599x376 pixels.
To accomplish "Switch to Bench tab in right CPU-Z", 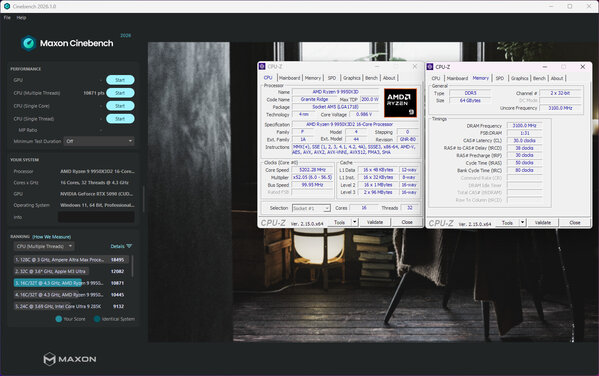I will pyautogui.click(x=539, y=78).
